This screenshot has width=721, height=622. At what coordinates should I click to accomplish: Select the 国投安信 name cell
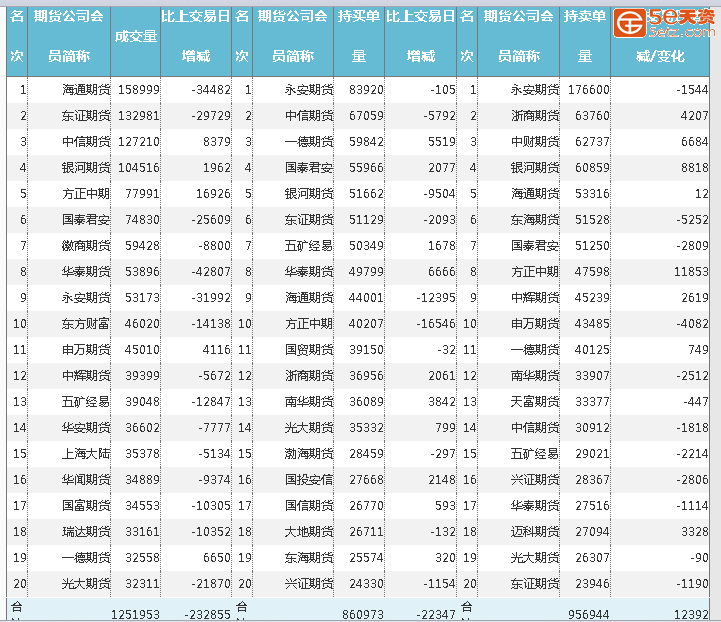pyautogui.click(x=309, y=479)
